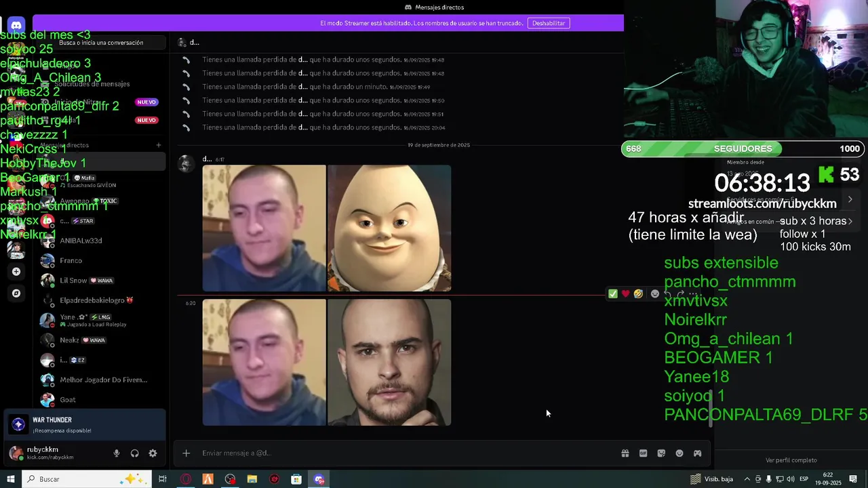Forward the hovered message

pos(681,293)
